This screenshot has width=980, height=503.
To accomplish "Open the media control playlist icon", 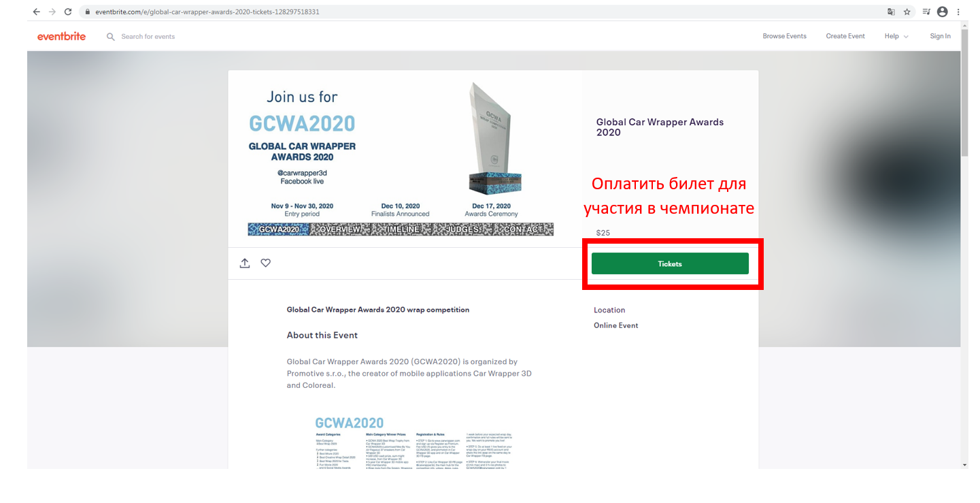I will [x=926, y=12].
